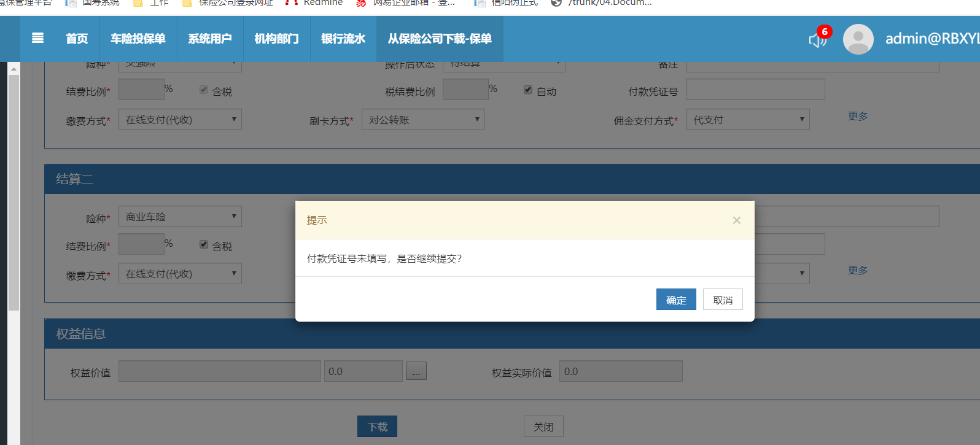Open the 刷卡方式 对公转账 dropdown
Viewport: 980px width, 445px height.
tap(423, 120)
